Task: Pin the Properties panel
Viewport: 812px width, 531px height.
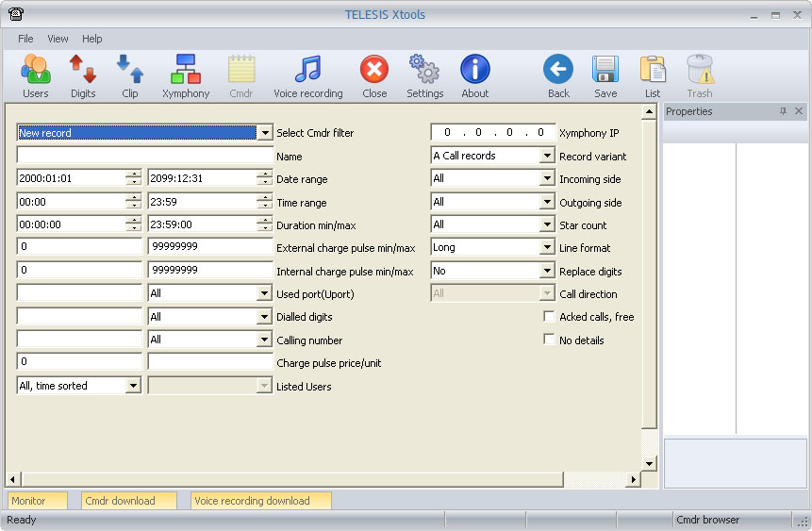Action: [783, 111]
